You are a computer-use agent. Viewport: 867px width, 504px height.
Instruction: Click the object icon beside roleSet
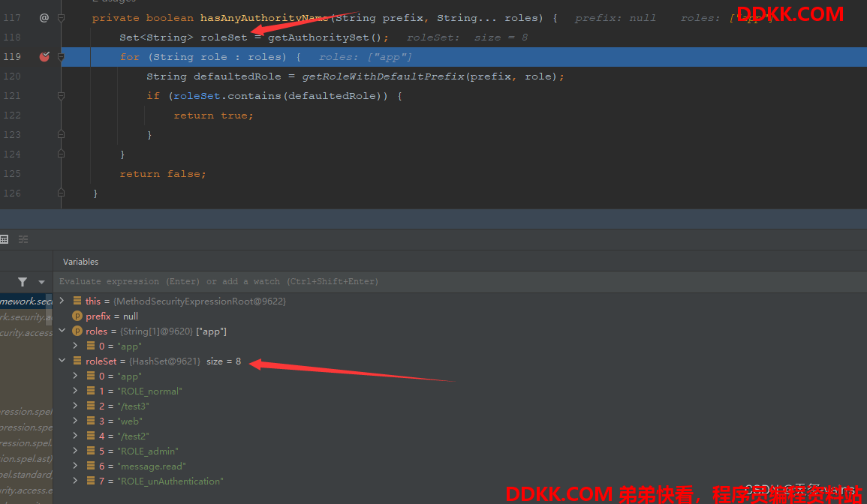point(77,360)
